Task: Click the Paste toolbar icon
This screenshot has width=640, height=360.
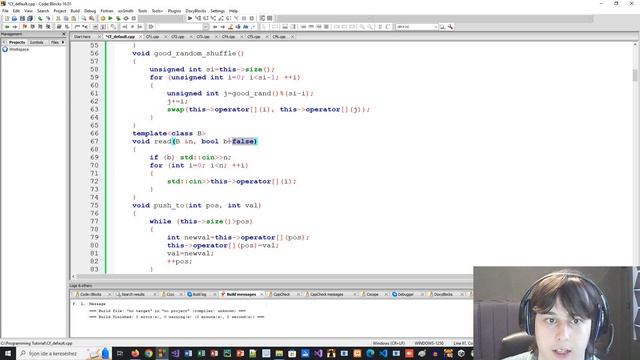Action: pyautogui.click(x=73, y=18)
